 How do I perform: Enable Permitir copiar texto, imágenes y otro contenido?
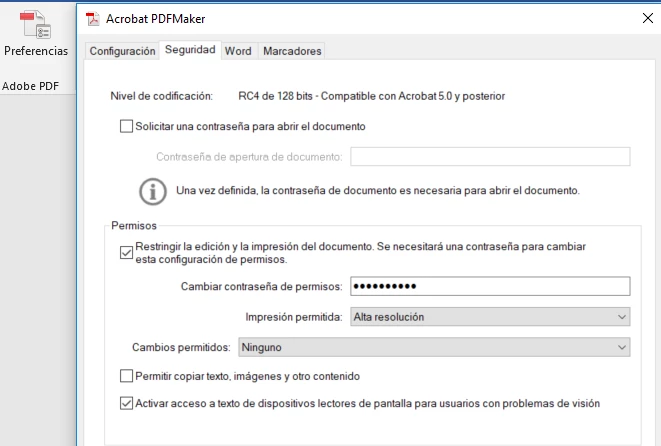coord(126,376)
